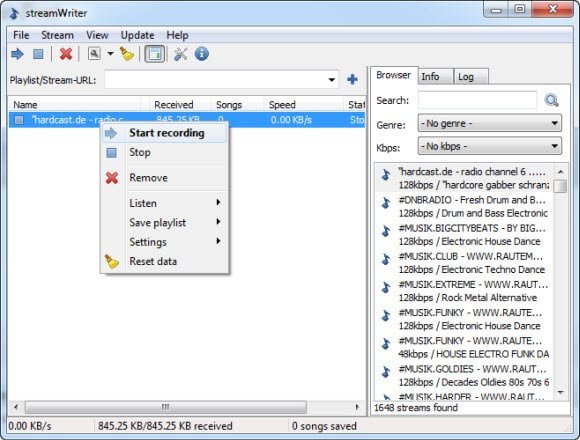The width and height of the screenshot is (580, 440).
Task: Expand the Settings submenu in context menu
Action: tap(165, 242)
